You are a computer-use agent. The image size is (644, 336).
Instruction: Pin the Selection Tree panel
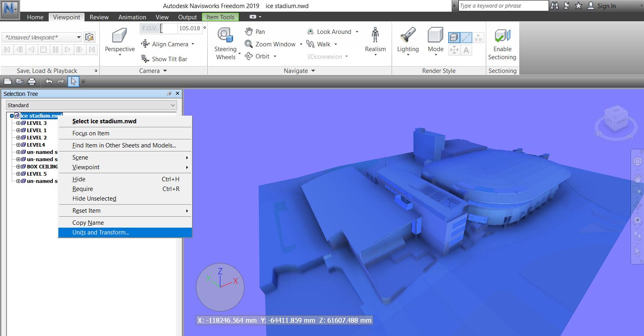point(169,93)
